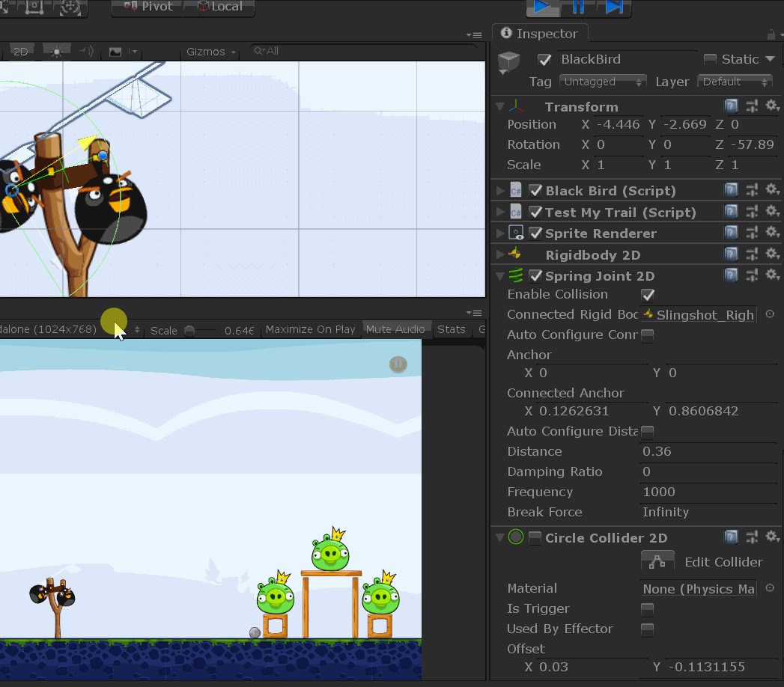The height and width of the screenshot is (687, 784).
Task: Click Distance value 0.36
Action: [x=708, y=452]
